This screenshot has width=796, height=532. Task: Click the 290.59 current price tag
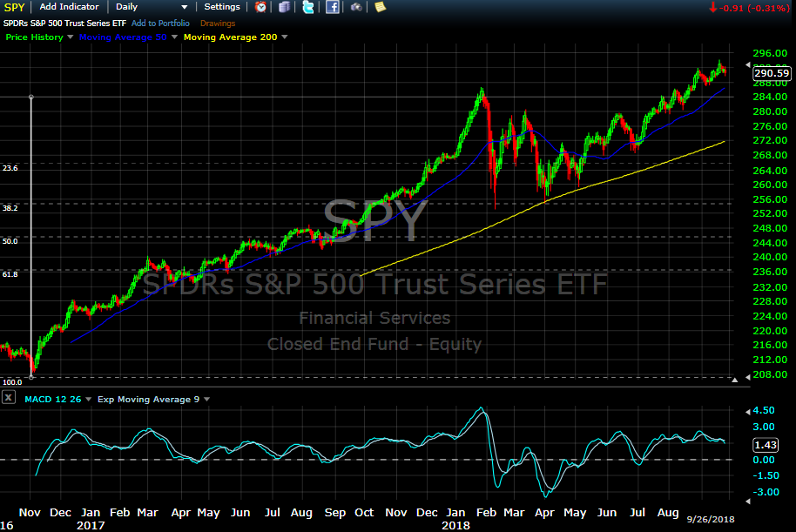771,73
